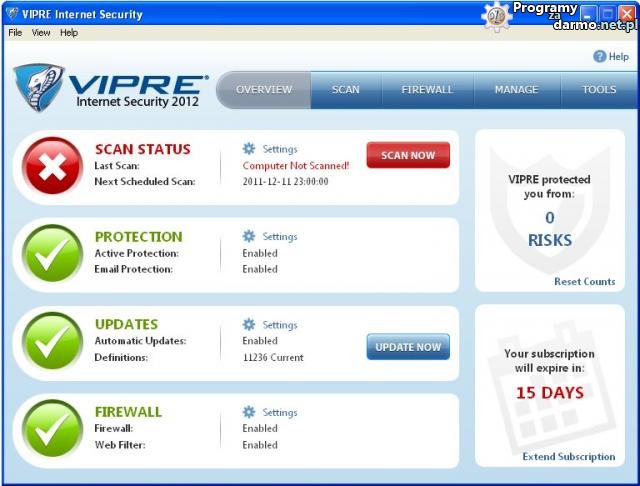640x486 pixels.
Task: Click the blue Help question mark icon
Action: pyautogui.click(x=600, y=57)
